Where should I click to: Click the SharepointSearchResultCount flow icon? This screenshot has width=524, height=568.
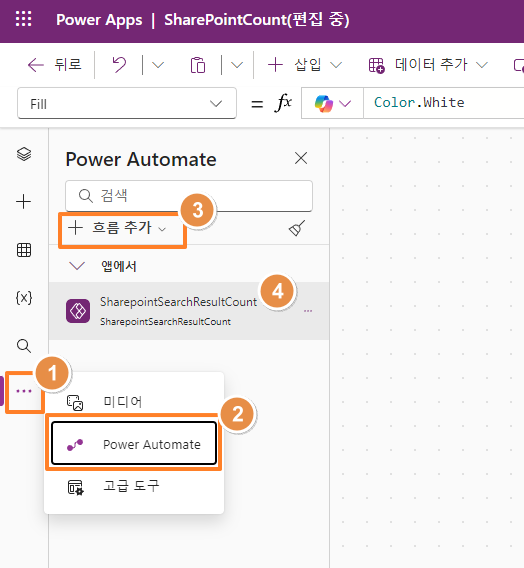tap(78, 311)
